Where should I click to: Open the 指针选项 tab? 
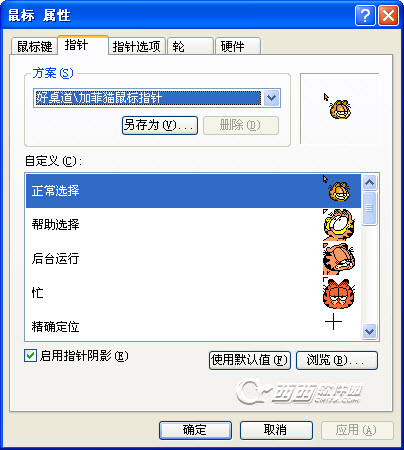[x=137, y=46]
